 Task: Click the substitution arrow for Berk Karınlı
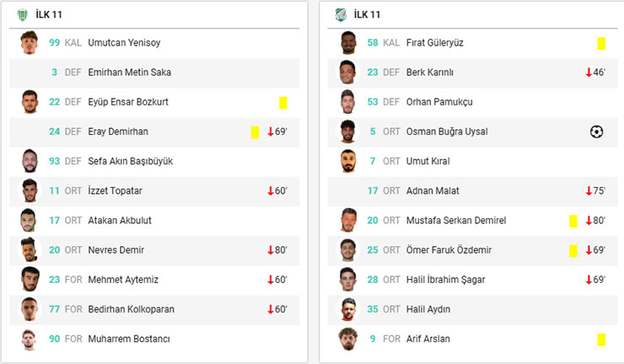[589, 72]
